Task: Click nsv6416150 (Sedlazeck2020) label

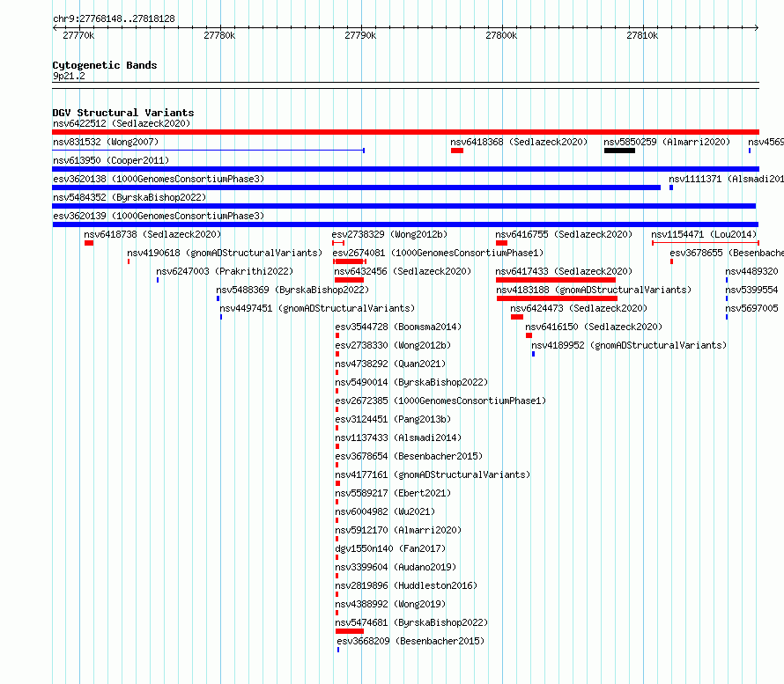Action: click(594, 327)
